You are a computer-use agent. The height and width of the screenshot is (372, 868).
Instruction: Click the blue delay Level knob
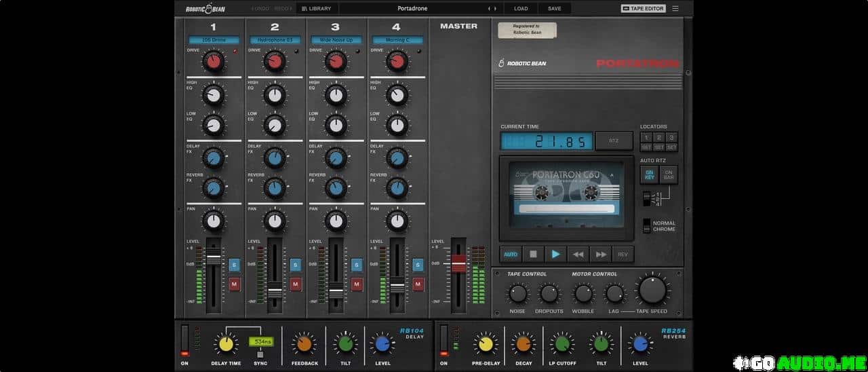point(383,344)
